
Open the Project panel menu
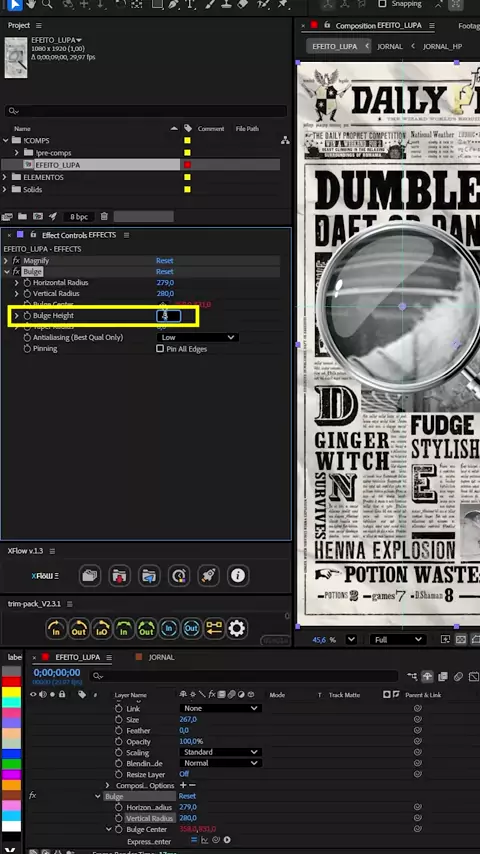click(x=38, y=26)
